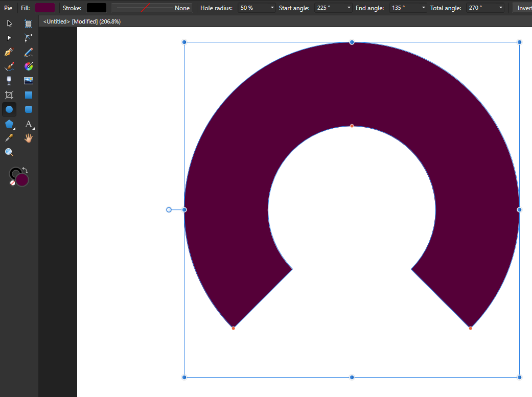This screenshot has height=397, width=532.
Task: Select the Vector Crop tool
Action: [x=9, y=95]
